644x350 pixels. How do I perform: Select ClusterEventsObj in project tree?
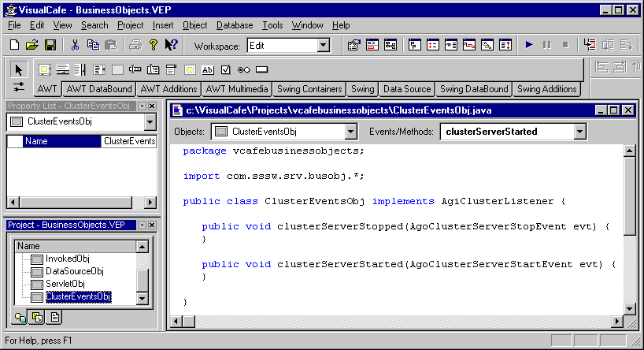(78, 296)
